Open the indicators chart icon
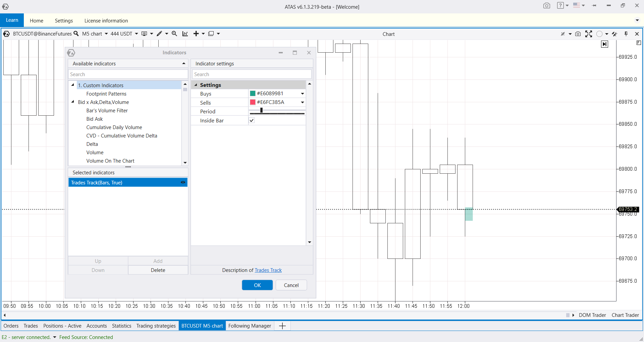The height and width of the screenshot is (342, 644). tap(185, 34)
